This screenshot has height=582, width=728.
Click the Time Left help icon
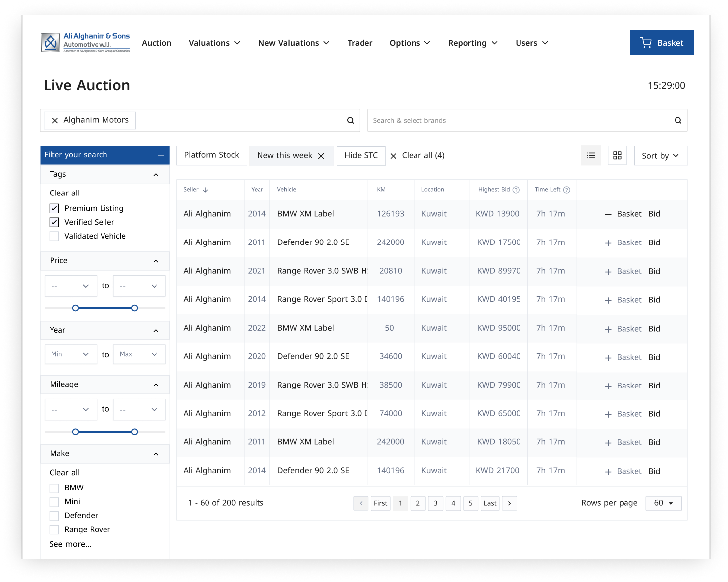point(567,190)
